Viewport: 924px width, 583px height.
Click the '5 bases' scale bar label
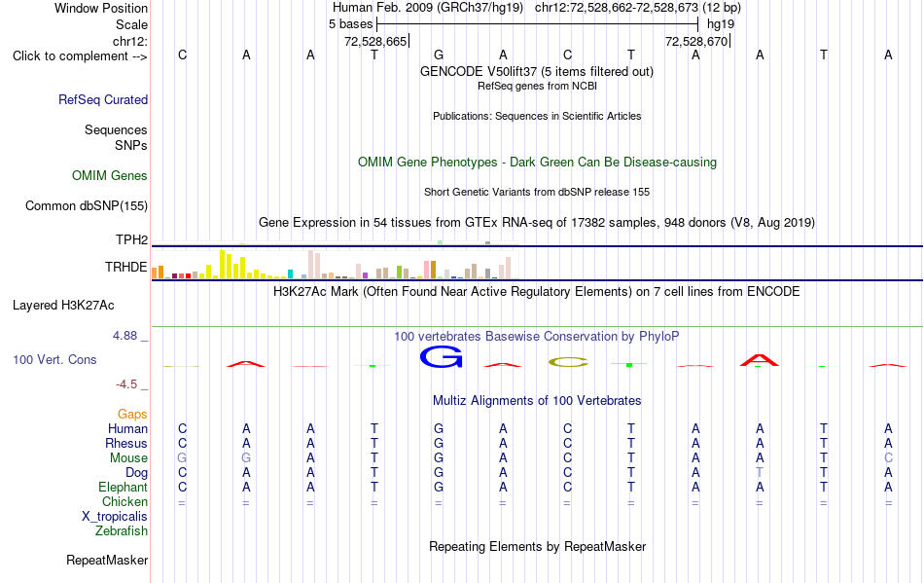pyautogui.click(x=350, y=24)
